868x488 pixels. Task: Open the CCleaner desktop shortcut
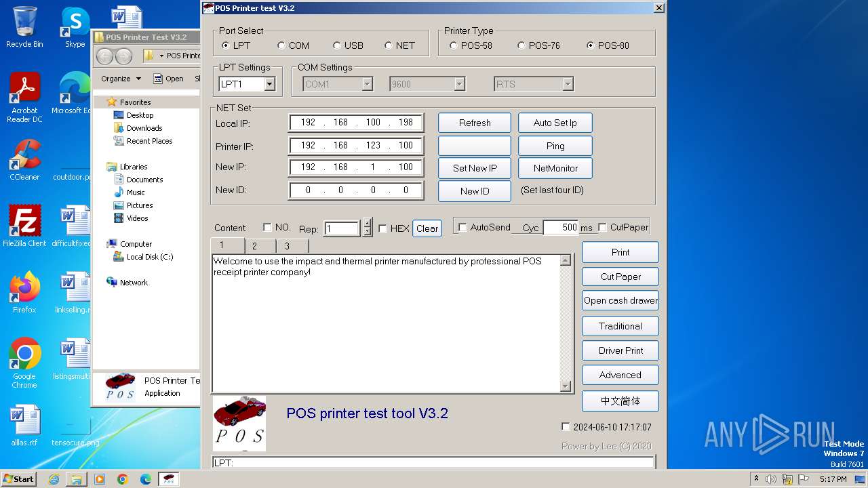(x=24, y=160)
